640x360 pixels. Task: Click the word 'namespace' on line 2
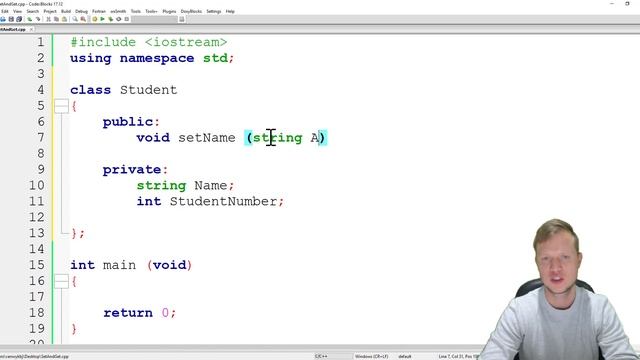coord(157,58)
